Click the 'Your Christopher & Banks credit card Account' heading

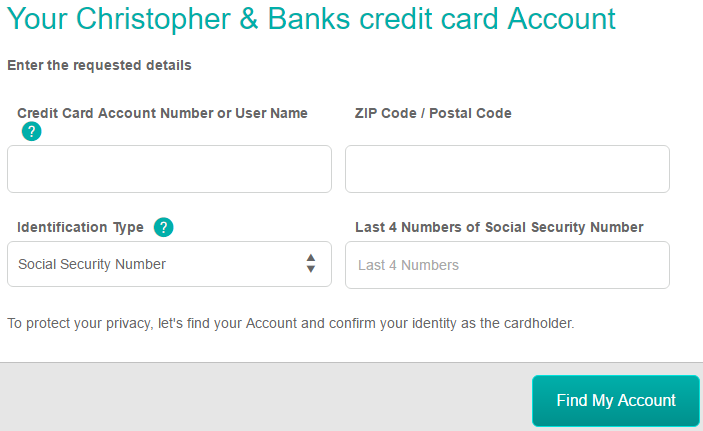coord(312,19)
